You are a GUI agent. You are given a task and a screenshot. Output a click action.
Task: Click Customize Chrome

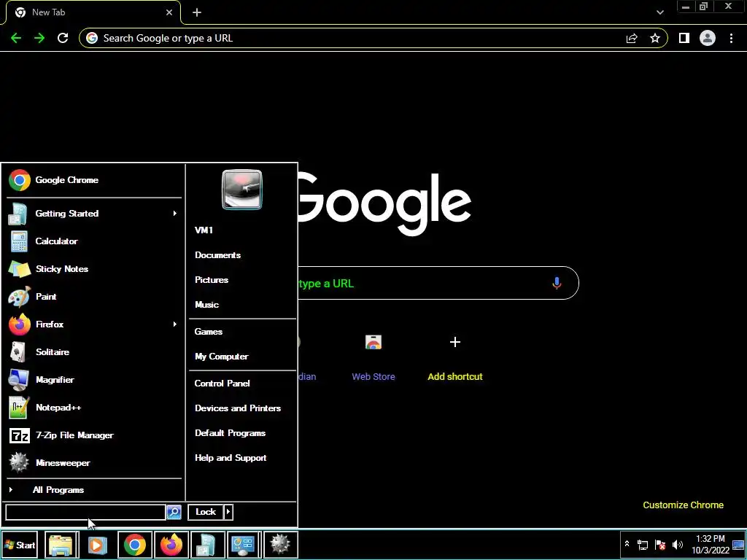pyautogui.click(x=683, y=505)
